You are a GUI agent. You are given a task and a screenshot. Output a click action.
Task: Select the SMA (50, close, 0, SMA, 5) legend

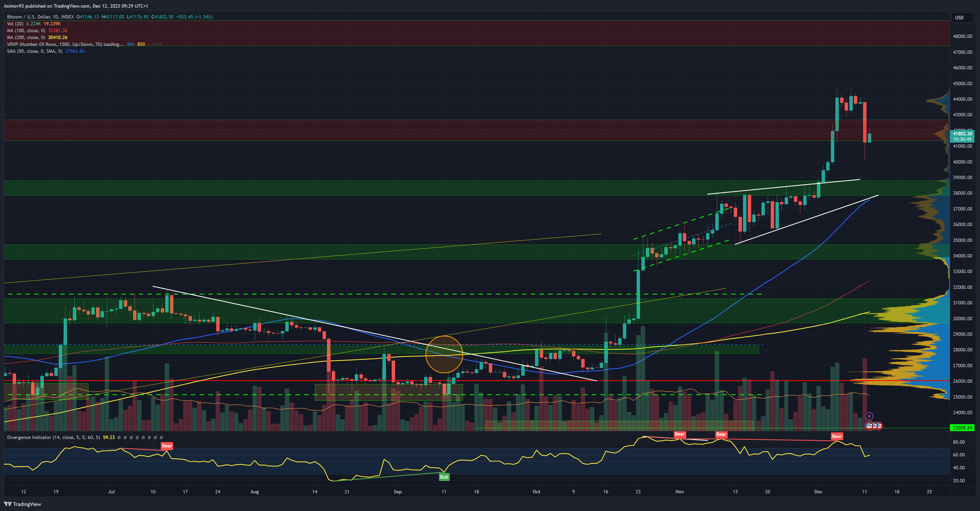pos(35,51)
